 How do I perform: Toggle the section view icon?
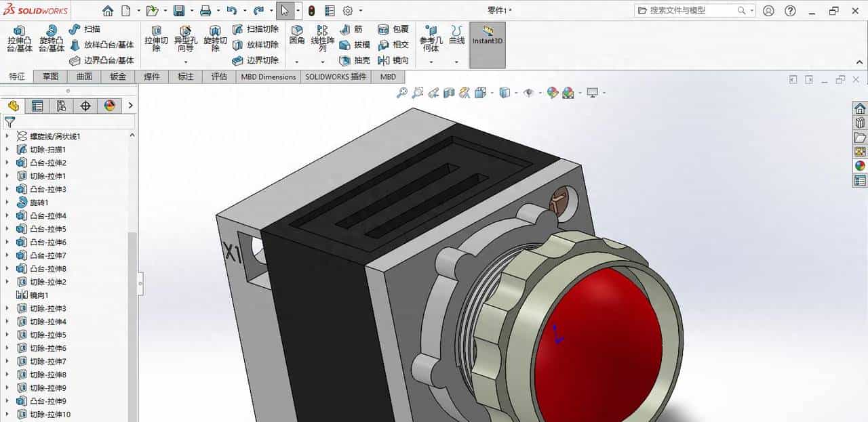[448, 93]
